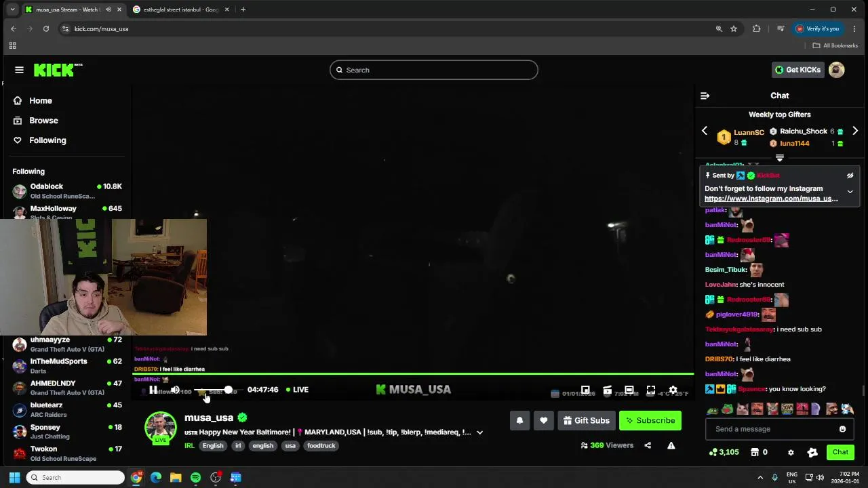Collapse the chat panel with arrow icon
The image size is (868, 488).
click(705, 96)
